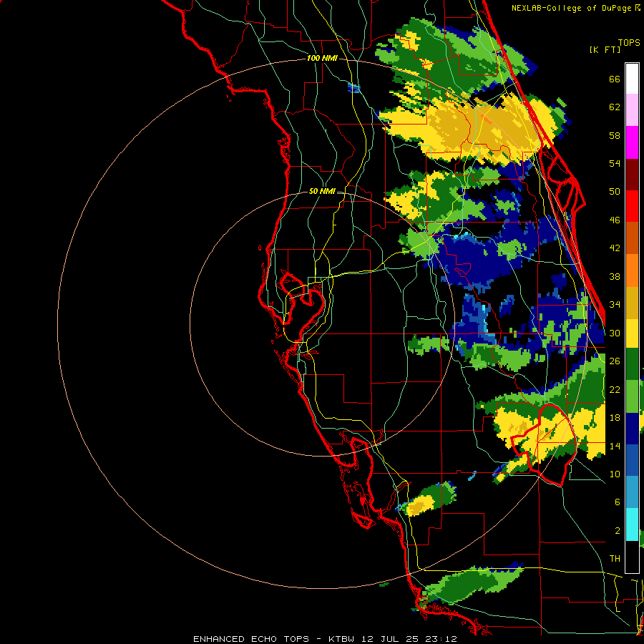Click the black TH threshold legend swatch
Viewport: 644px width, 644px height.
coord(632,557)
